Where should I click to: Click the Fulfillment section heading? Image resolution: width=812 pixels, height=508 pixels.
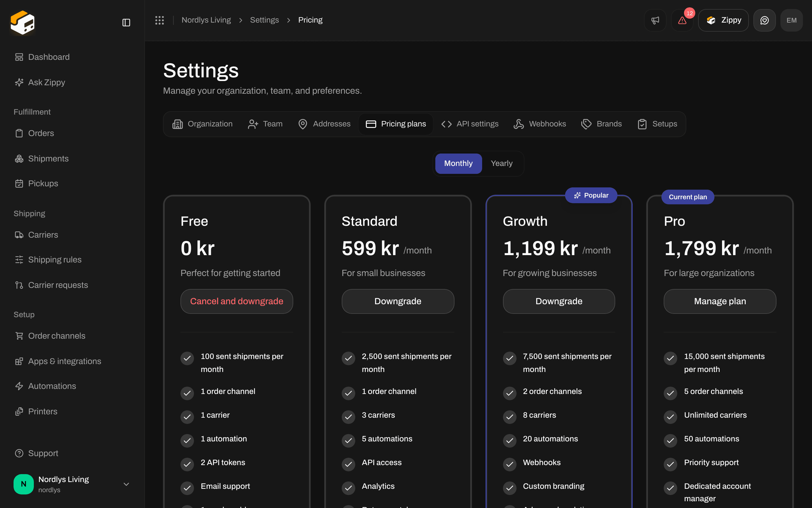click(x=32, y=112)
